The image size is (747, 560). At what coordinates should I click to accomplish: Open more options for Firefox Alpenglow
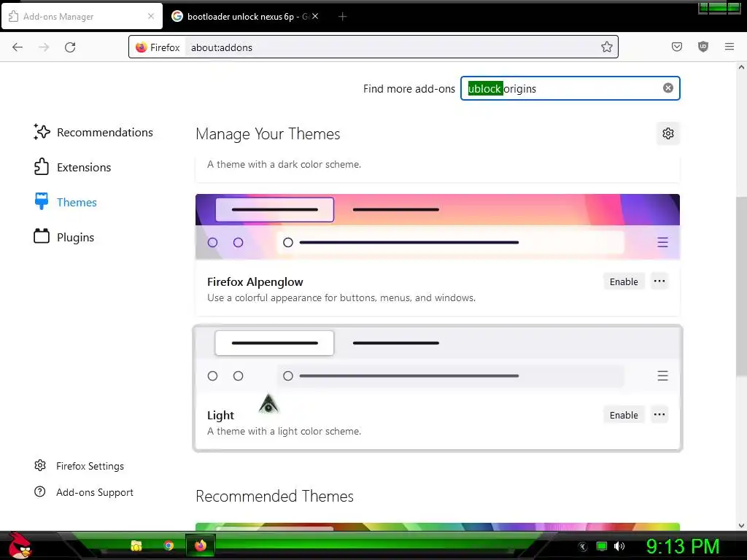point(659,281)
